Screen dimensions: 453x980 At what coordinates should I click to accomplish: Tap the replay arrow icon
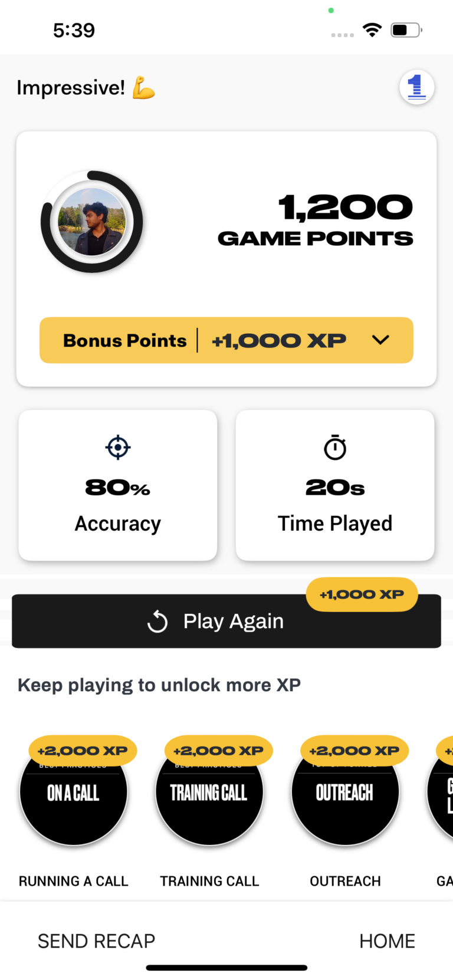[x=157, y=621]
